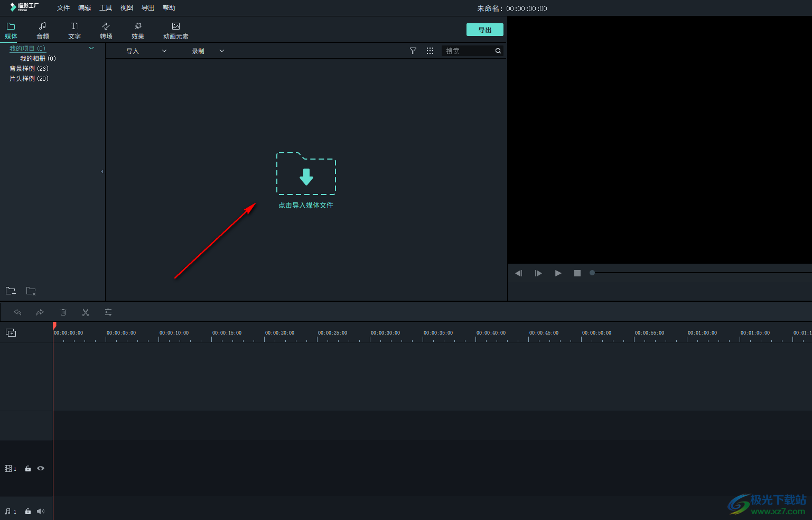The width and height of the screenshot is (812, 520).
Task: Toggle lock on audio track 1
Action: point(28,512)
